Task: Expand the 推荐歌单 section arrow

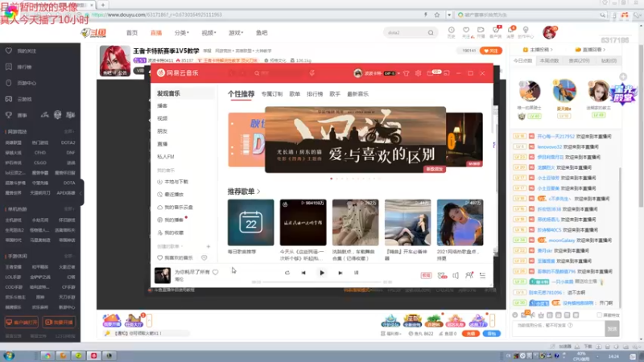Action: (x=258, y=191)
